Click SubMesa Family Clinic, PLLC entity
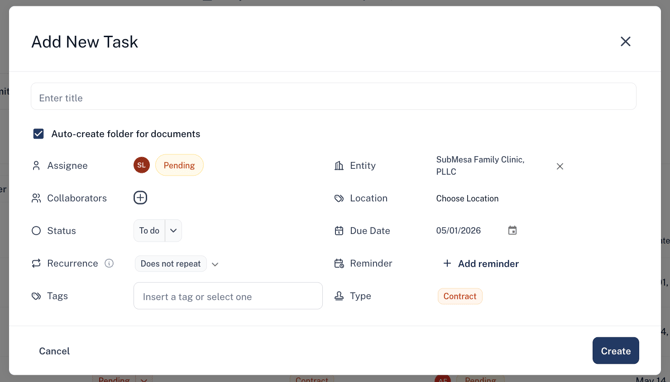The image size is (670, 382). coord(480,165)
